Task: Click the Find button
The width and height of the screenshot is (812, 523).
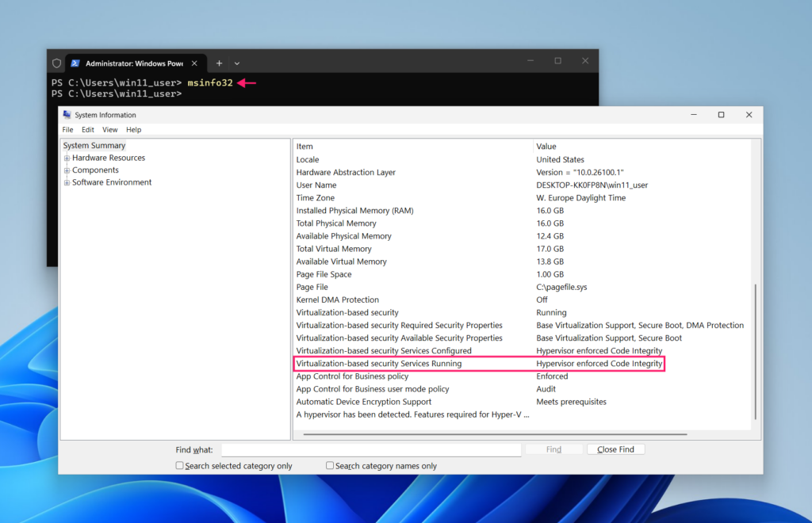Action: pyautogui.click(x=553, y=449)
